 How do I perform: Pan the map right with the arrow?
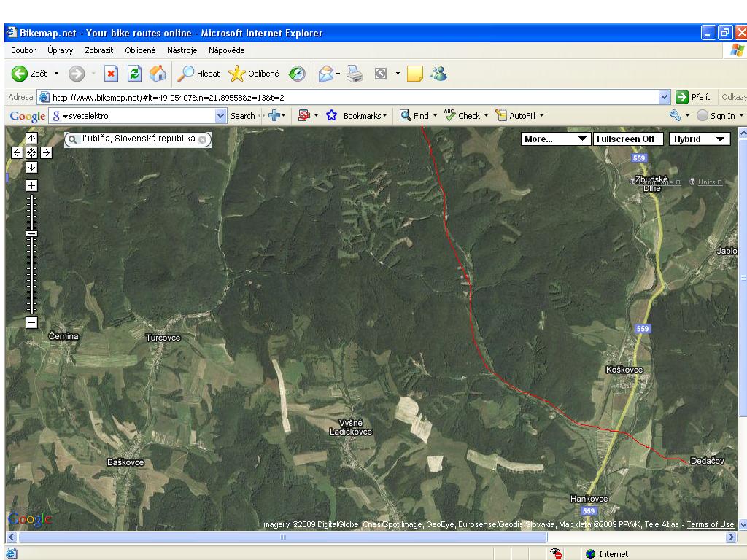[45, 152]
